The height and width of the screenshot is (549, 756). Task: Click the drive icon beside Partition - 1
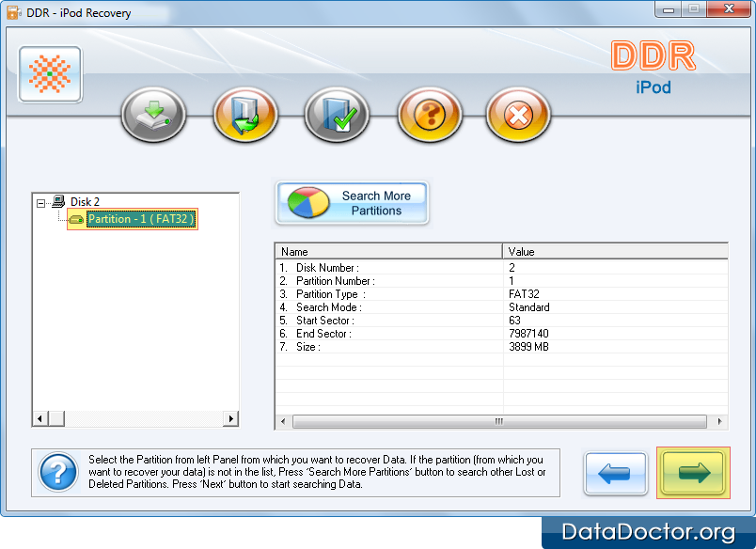click(x=76, y=220)
